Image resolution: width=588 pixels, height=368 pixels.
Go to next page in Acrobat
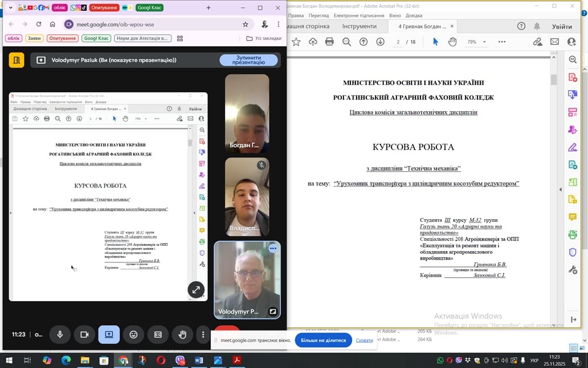(380, 42)
